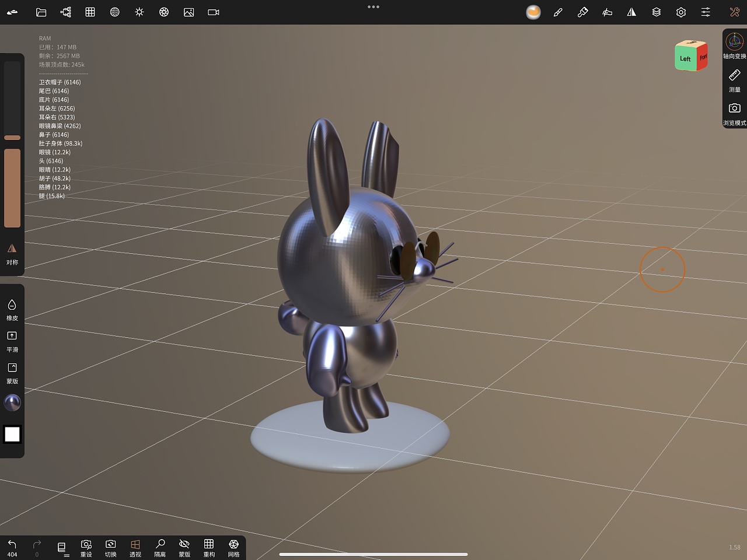Open the material preview ball in left panel
Screen dimensions: 747x560
tap(12, 402)
